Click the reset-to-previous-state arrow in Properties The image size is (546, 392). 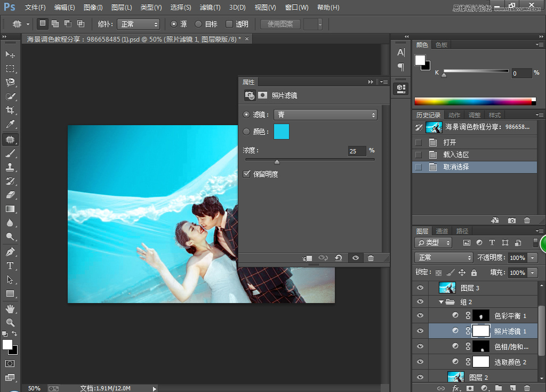tap(339, 258)
